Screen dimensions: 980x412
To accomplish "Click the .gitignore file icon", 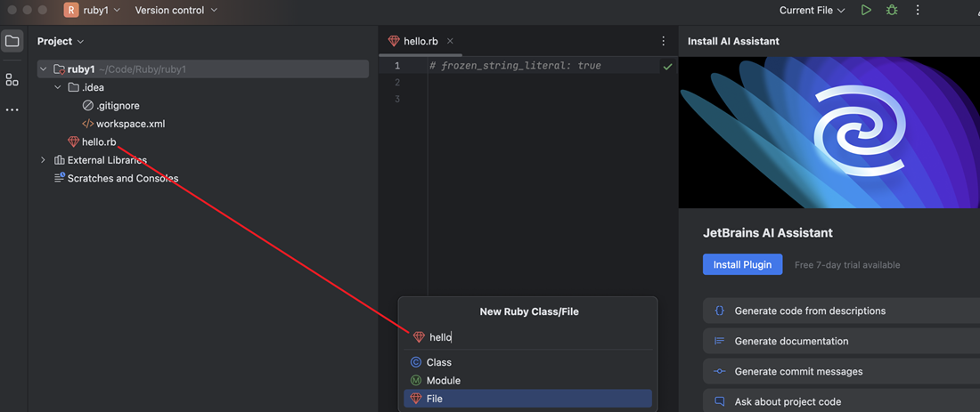I will coord(87,106).
